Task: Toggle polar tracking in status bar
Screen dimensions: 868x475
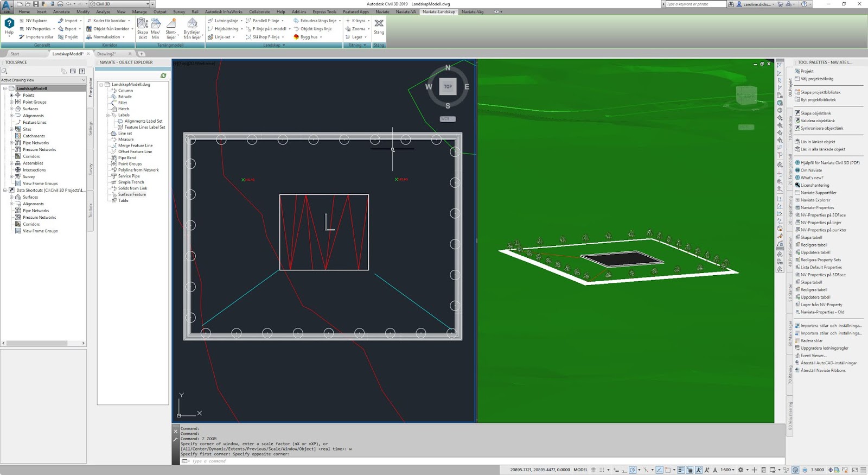Action: (633, 470)
